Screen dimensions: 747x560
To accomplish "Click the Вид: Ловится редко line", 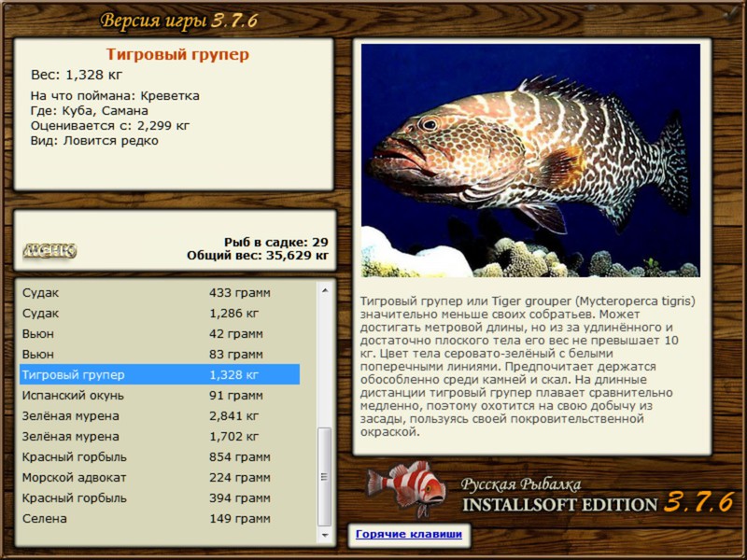I will [x=94, y=141].
